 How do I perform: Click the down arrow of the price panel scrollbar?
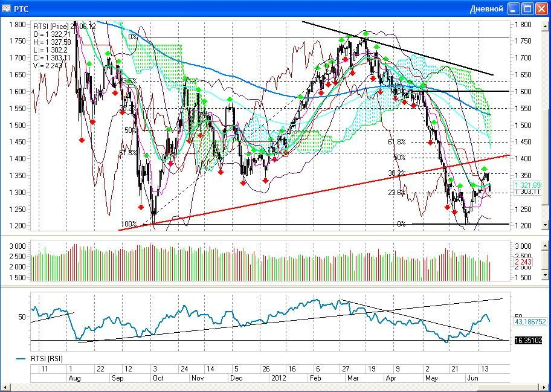coord(546,225)
